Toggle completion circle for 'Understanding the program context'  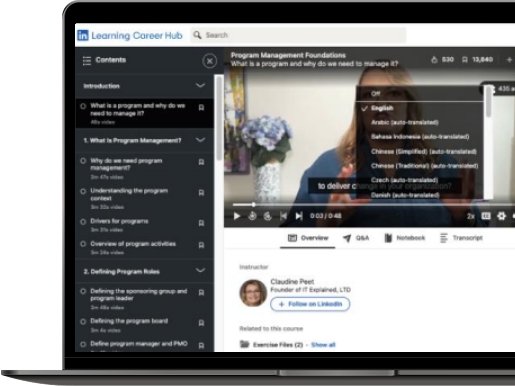point(83,191)
